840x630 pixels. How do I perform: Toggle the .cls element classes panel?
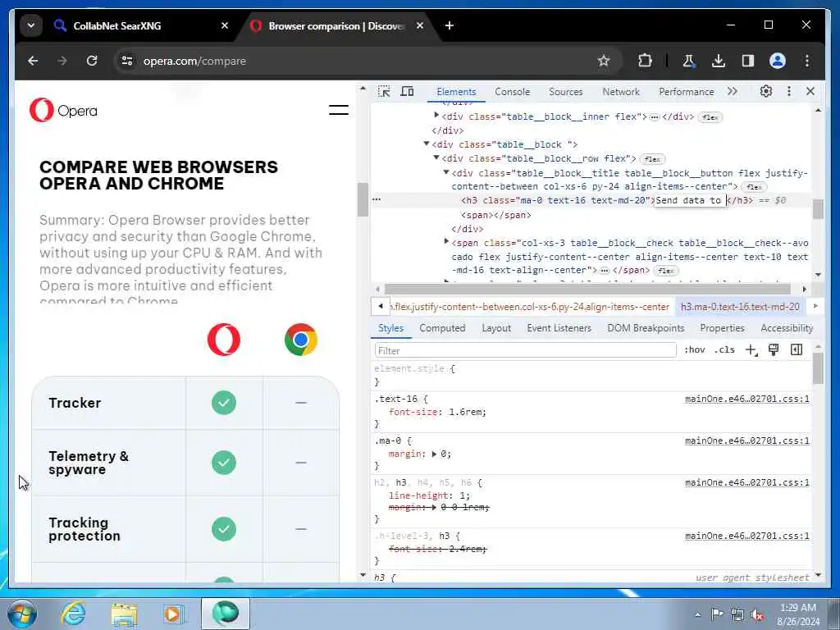pos(724,349)
